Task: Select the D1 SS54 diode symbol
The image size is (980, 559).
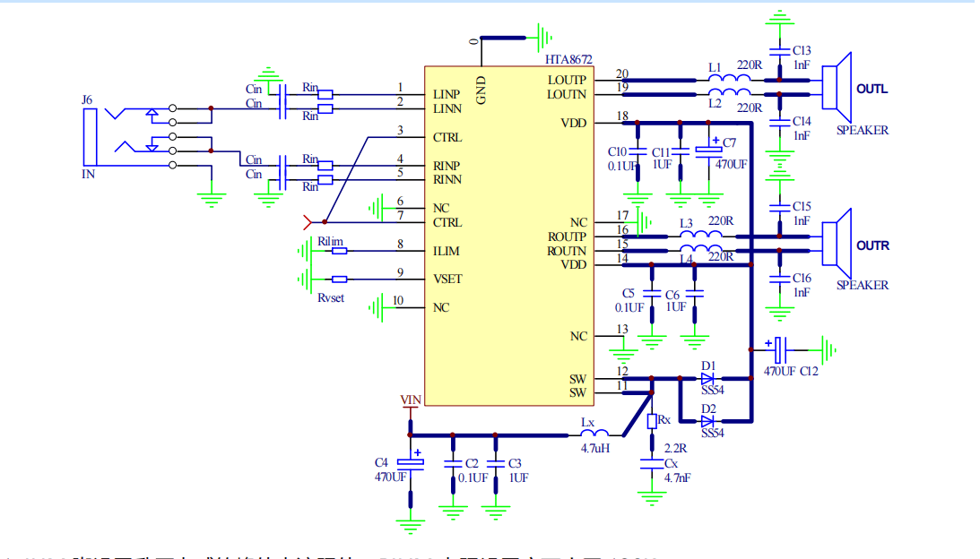Action: [708, 379]
